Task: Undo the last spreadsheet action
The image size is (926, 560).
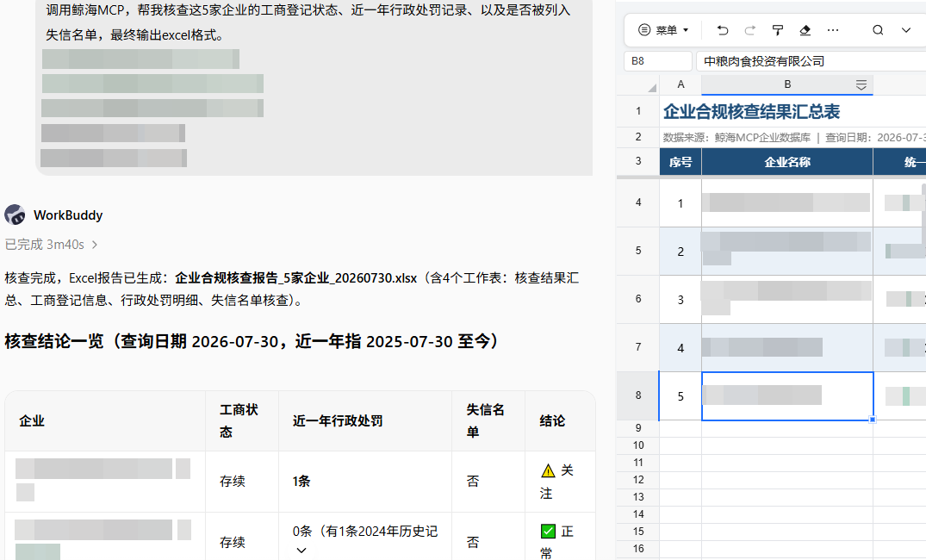Action: tap(722, 30)
